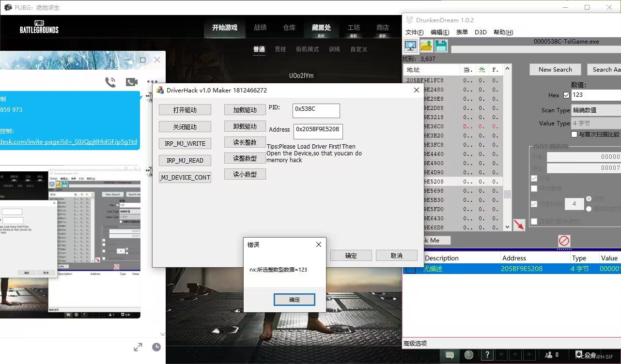
Task: Select the 普通 game mode
Action: [259, 49]
